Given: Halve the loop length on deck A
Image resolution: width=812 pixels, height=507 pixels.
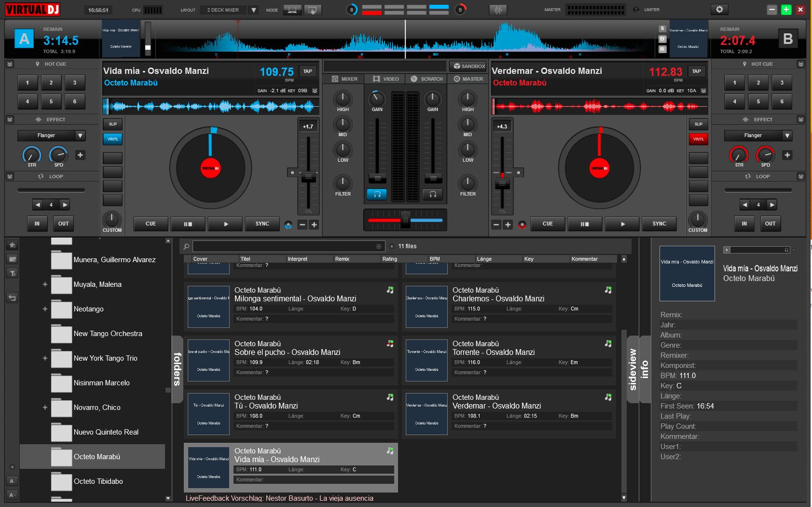Looking at the screenshot, I should (x=38, y=205).
